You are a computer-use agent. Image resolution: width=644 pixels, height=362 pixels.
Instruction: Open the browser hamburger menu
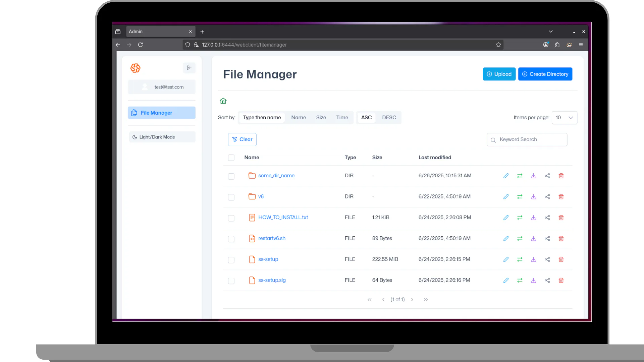point(581,45)
